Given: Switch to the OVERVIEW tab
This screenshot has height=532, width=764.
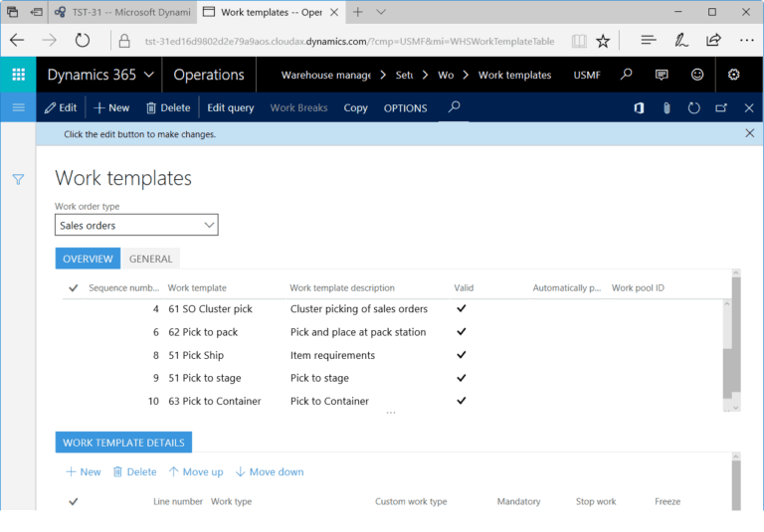Looking at the screenshot, I should coord(88,259).
